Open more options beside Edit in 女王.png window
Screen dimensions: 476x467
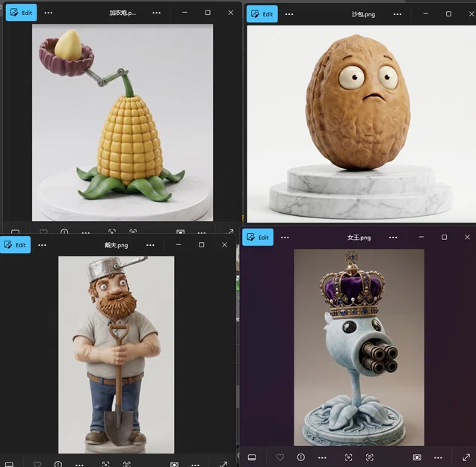(x=285, y=238)
